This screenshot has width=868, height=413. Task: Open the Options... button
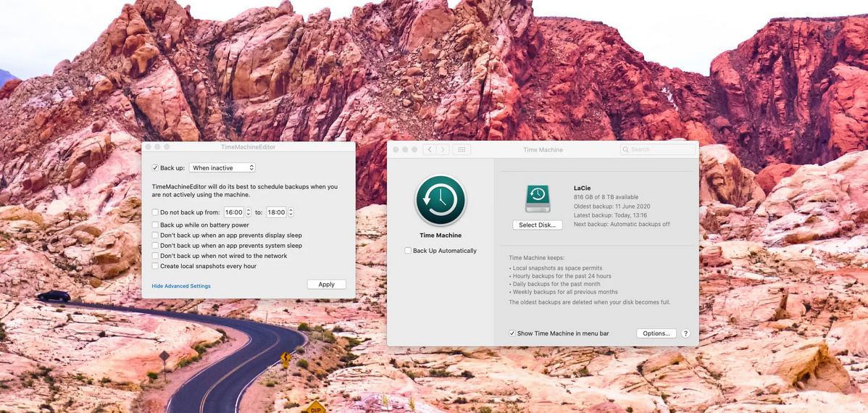pos(656,333)
